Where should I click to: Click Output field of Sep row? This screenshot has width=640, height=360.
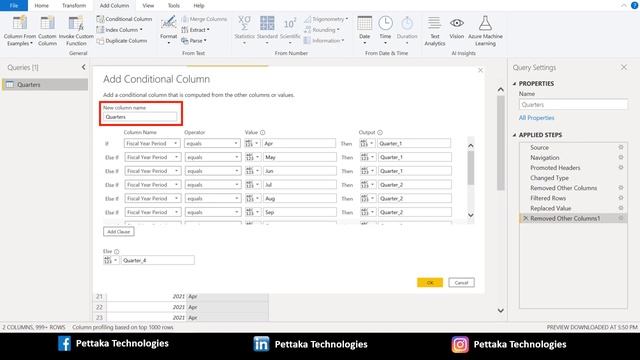(415, 212)
